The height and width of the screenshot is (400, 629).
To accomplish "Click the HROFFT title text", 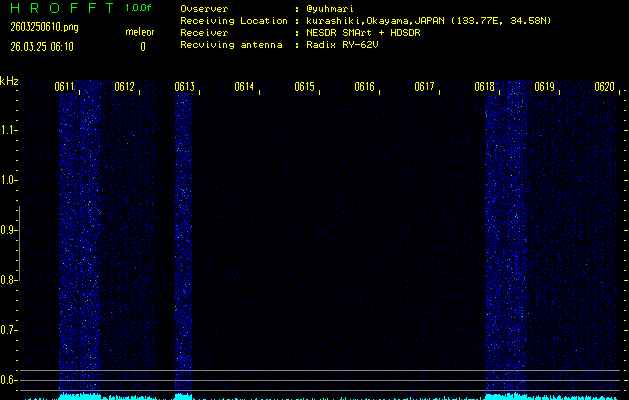I will point(62,8).
